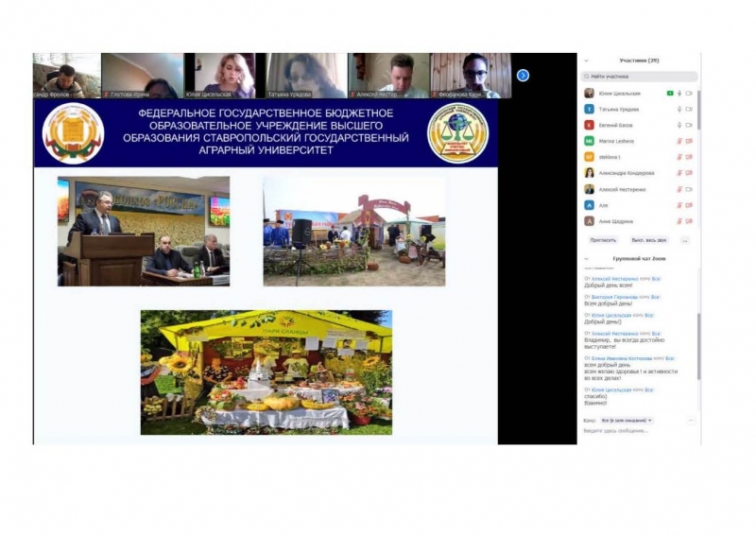Click muted microphone icon for Аля
This screenshot has height=536, width=756.
click(679, 205)
